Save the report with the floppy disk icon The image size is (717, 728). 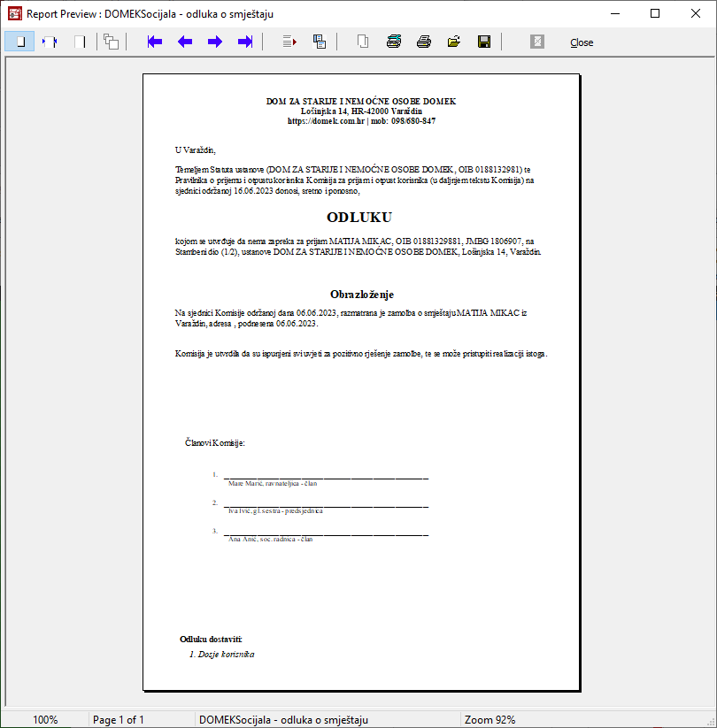(x=484, y=42)
